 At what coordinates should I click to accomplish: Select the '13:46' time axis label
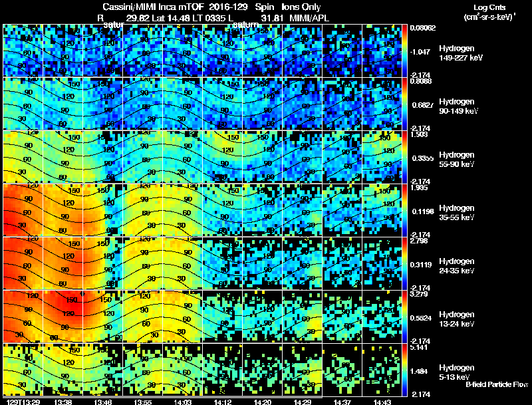[x=102, y=402]
